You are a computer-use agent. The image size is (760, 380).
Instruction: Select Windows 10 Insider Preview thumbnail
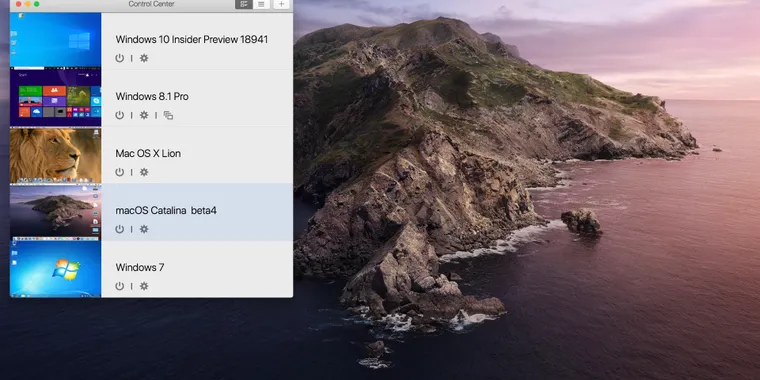pos(56,40)
